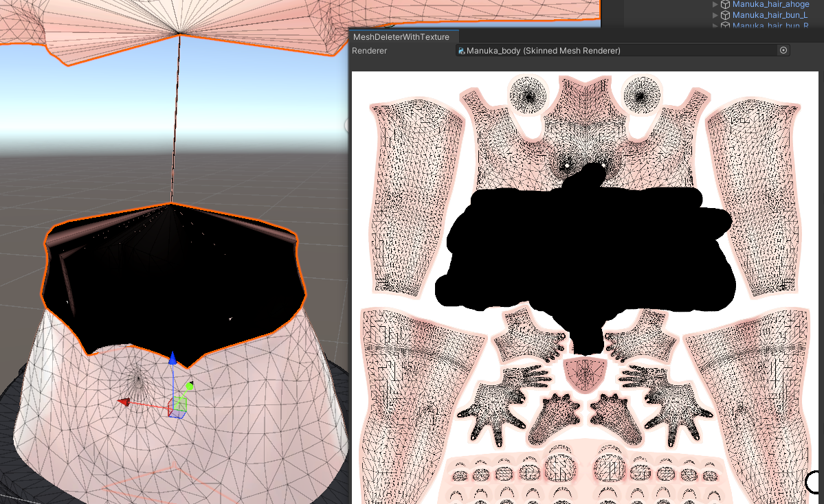Click the green plane handle on gizmo
The image size is (824, 504).
pos(179,403)
